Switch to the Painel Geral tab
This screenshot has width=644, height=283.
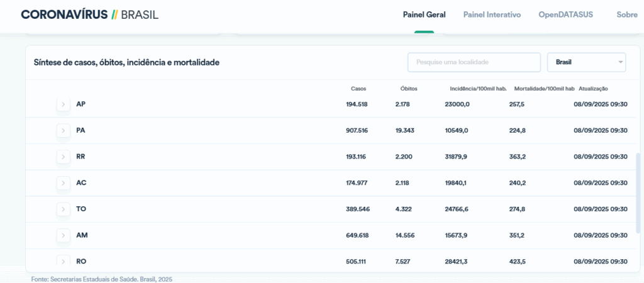point(424,14)
